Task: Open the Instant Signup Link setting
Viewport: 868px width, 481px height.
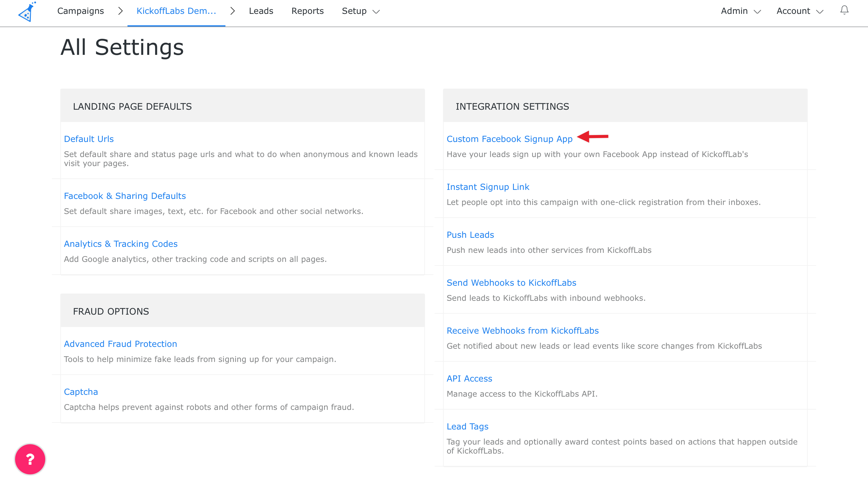Action: click(x=488, y=187)
